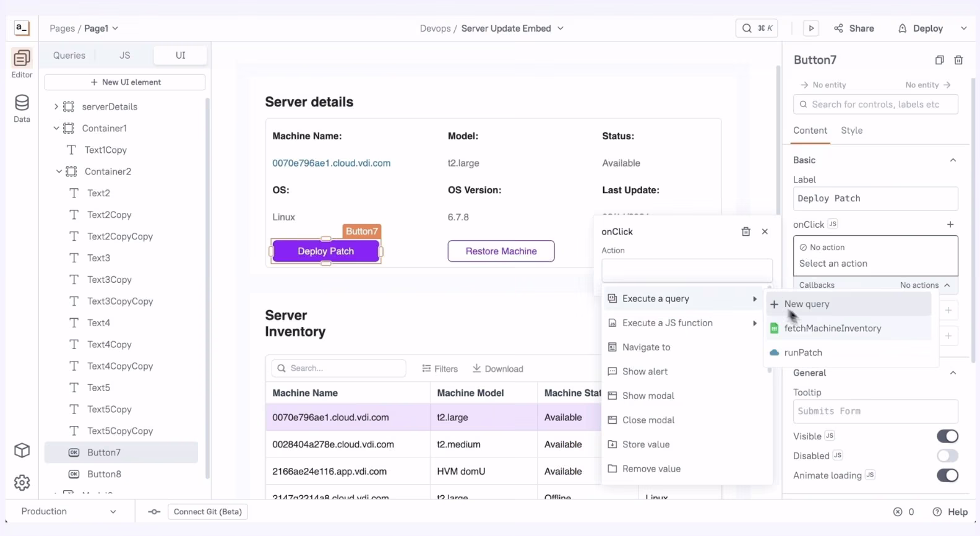This screenshot has height=536, width=980.
Task: Choose Show modal menu item
Action: pyautogui.click(x=682, y=396)
